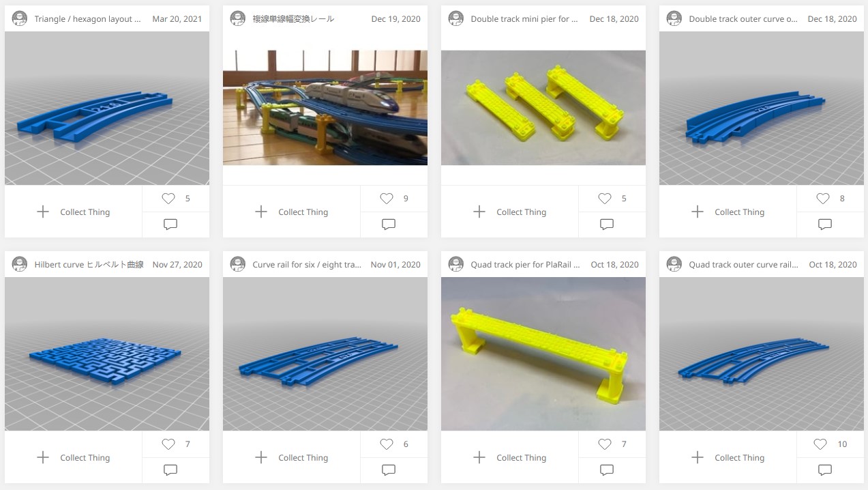Open the yellow Quad track pier photo
Image resolution: width=868 pixels, height=490 pixels.
(543, 354)
